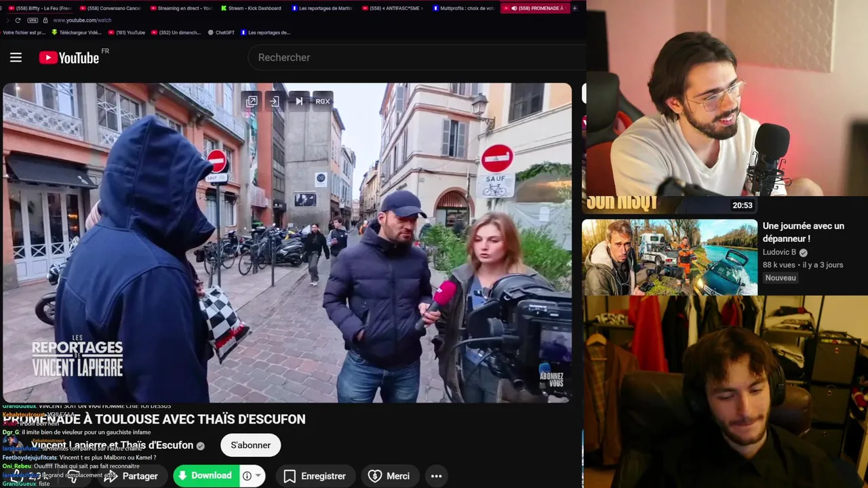Open Votre fichier est pr... bookmark
Viewport: 868px width, 488px height.
(24, 33)
